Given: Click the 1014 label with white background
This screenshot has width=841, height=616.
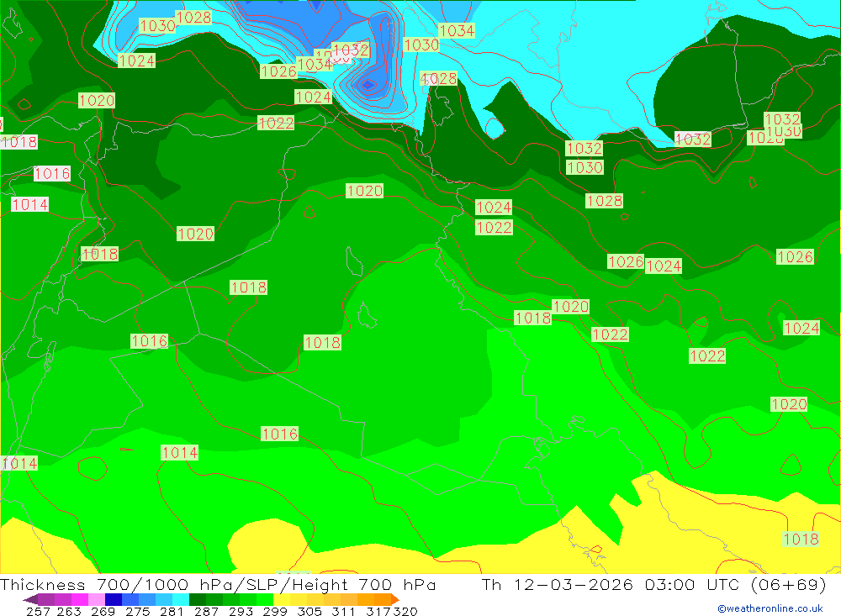Looking at the screenshot, I should pos(30,204).
